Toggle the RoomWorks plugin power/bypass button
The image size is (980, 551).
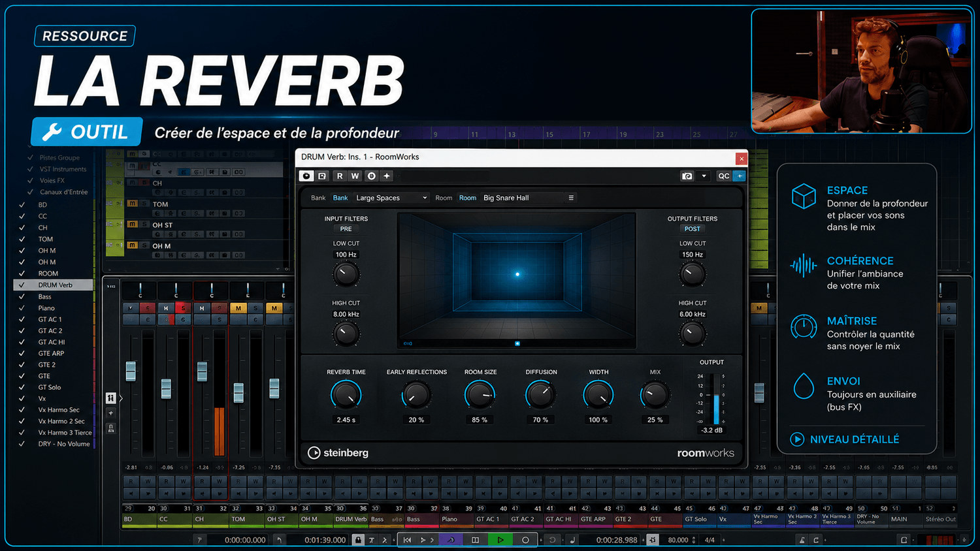click(306, 176)
